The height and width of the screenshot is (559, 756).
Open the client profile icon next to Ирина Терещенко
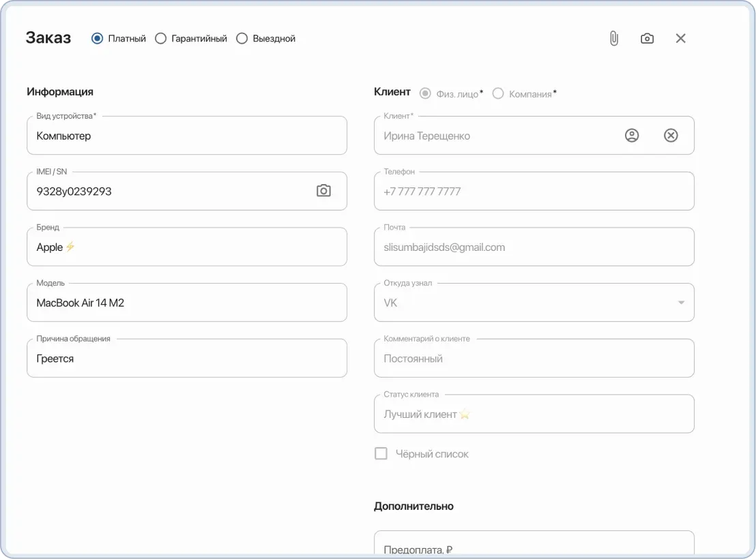(631, 135)
